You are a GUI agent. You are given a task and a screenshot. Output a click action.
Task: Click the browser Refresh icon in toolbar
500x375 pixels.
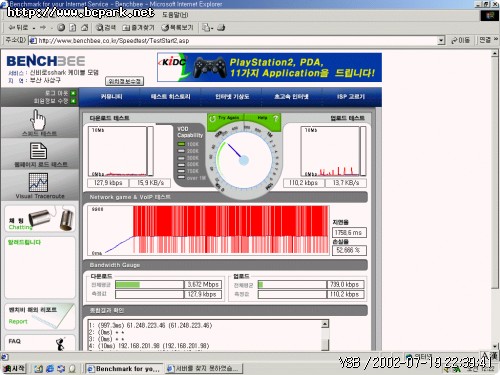point(73,28)
